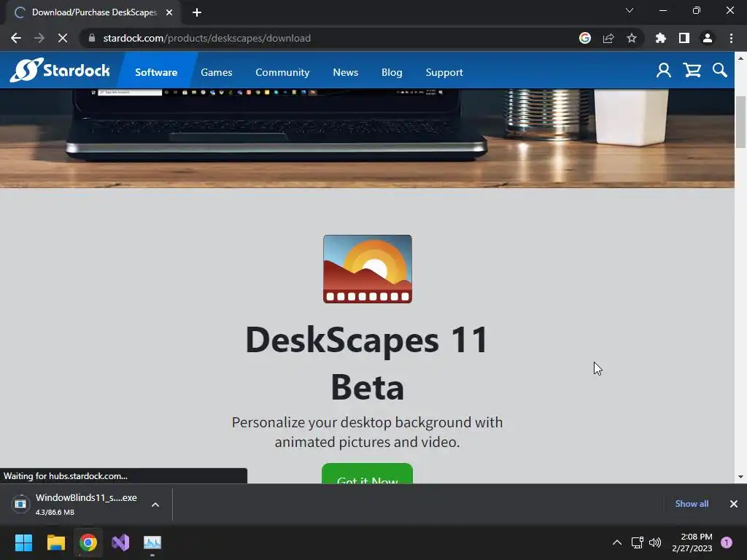
Task: Open the Blog page
Action: coord(392,72)
